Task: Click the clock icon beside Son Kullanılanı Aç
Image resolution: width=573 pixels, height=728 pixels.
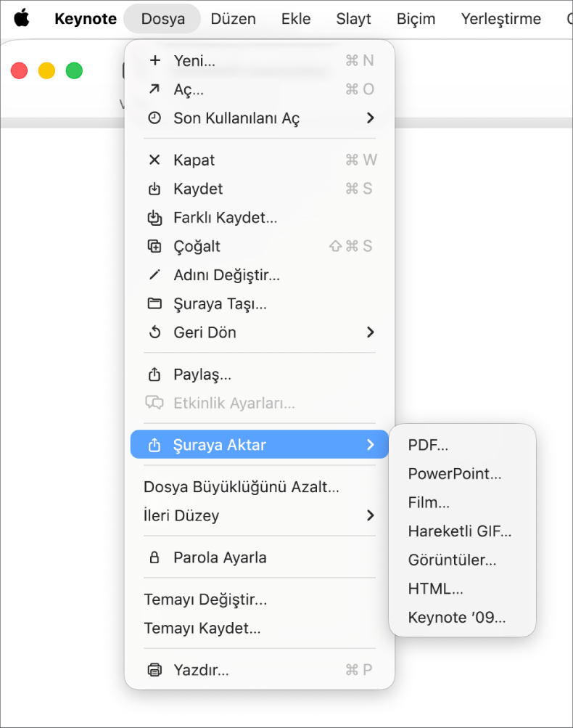Action: coord(154,118)
